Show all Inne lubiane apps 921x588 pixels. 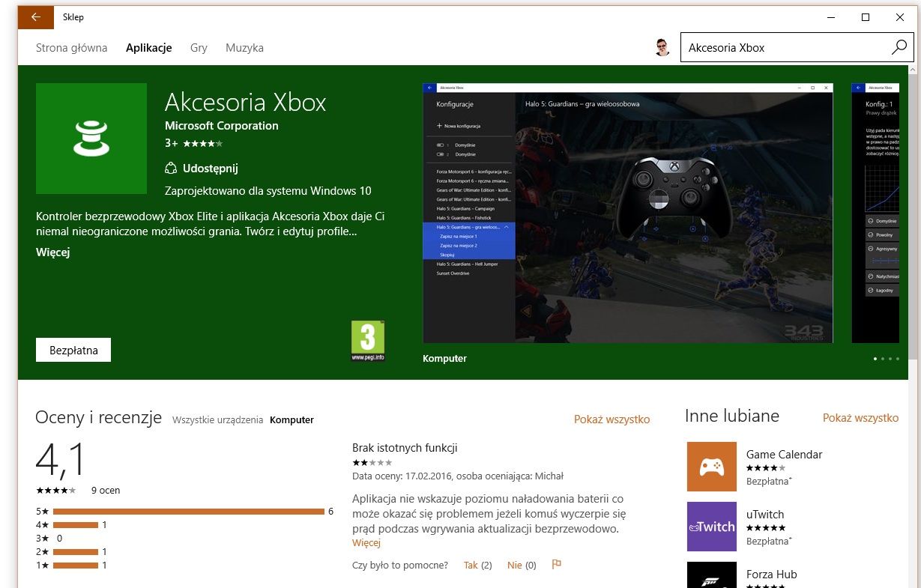860,418
